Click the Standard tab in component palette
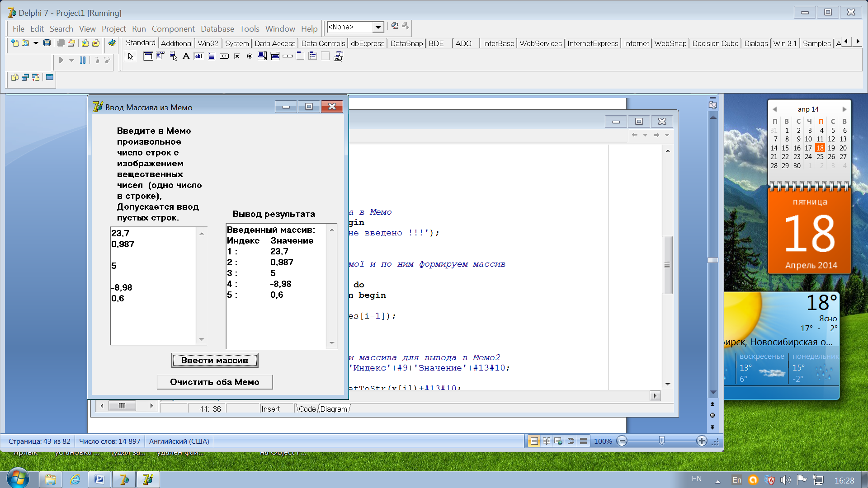The width and height of the screenshot is (868, 488). (x=140, y=42)
